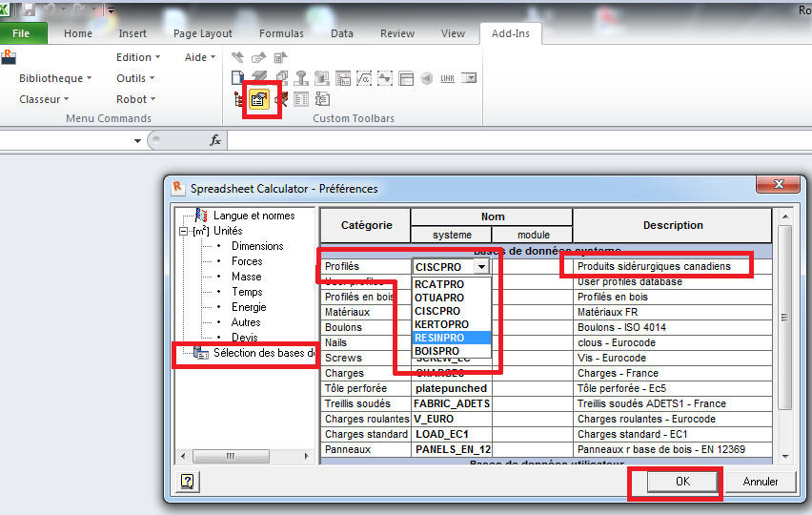Open the highlighted Preferences toolbar icon
Viewport: 812px width, 515px height.
tap(259, 99)
